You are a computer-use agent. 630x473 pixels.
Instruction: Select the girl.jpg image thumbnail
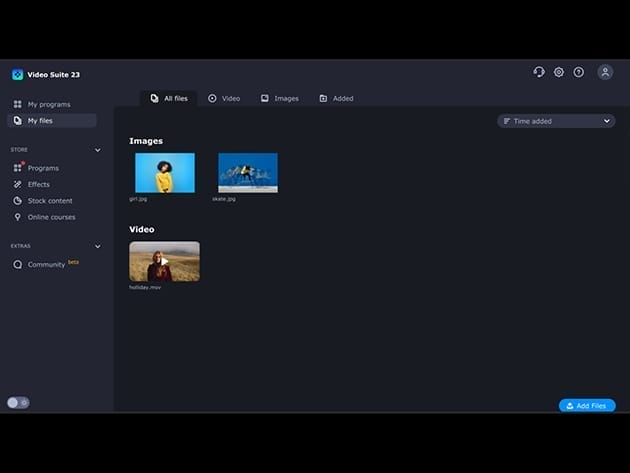(x=165, y=172)
